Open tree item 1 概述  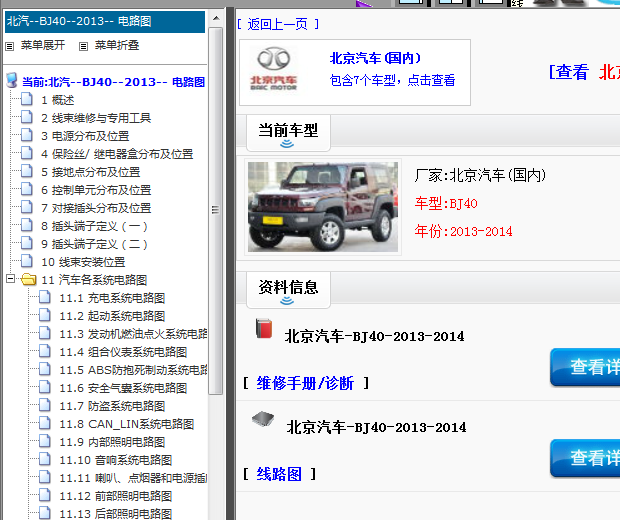(x=58, y=100)
